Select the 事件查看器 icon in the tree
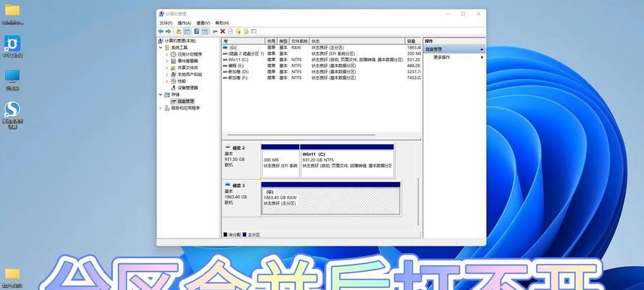644x290 pixels. pyautogui.click(x=174, y=61)
